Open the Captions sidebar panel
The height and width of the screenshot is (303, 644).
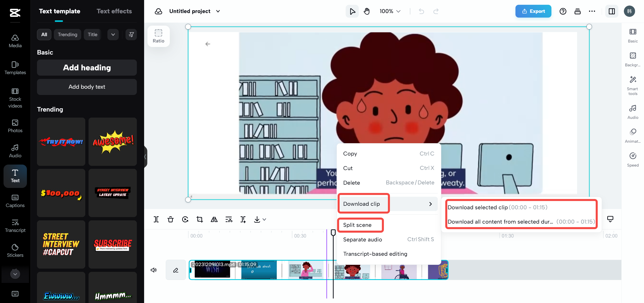pyautogui.click(x=15, y=201)
